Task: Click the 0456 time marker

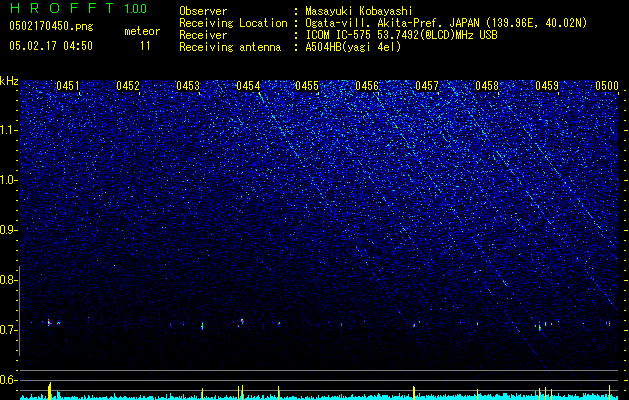Action: pos(367,86)
